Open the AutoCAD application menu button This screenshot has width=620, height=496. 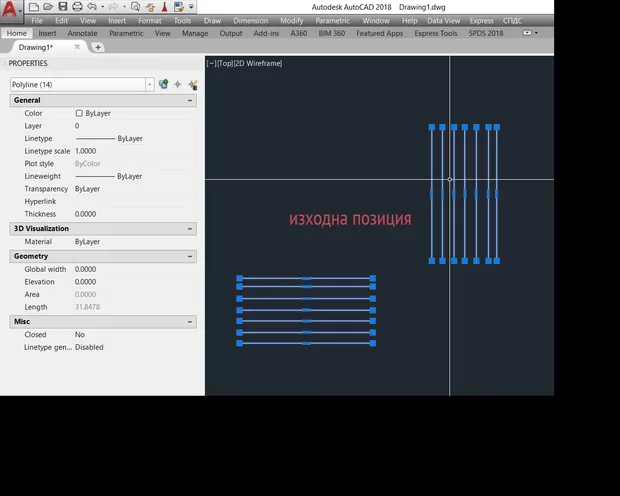(11, 11)
